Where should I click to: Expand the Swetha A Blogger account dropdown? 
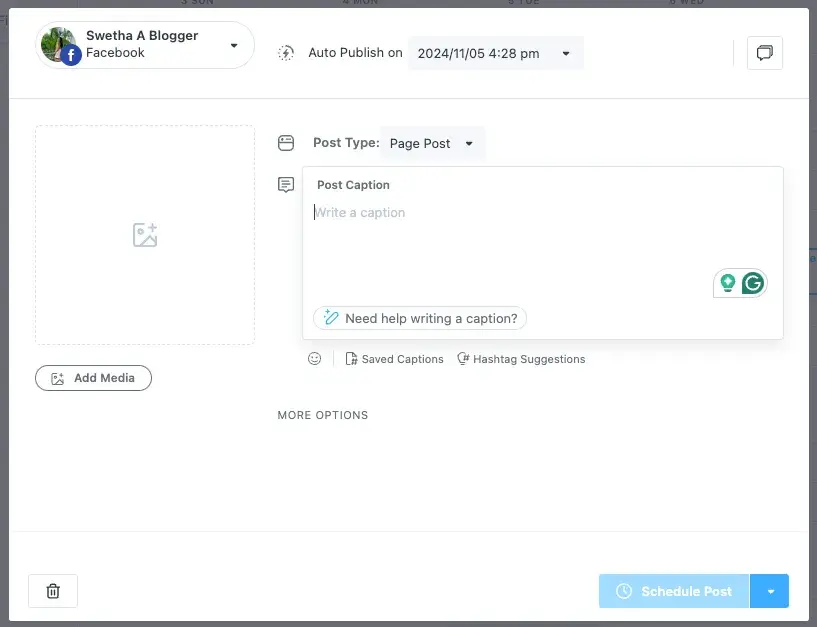234,45
